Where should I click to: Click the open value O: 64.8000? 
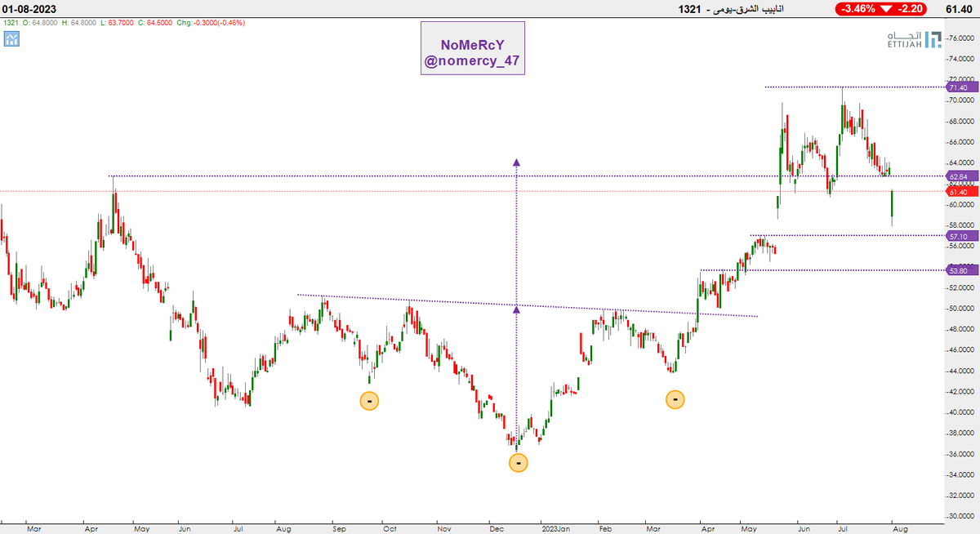coord(41,23)
